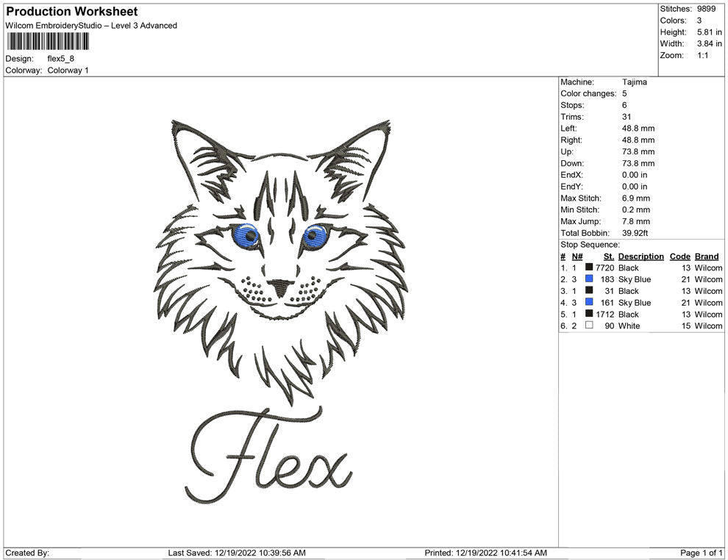Image resolution: width=728 pixels, height=560 pixels.
Task: Click the 'EndY:' label
Action: (571, 186)
